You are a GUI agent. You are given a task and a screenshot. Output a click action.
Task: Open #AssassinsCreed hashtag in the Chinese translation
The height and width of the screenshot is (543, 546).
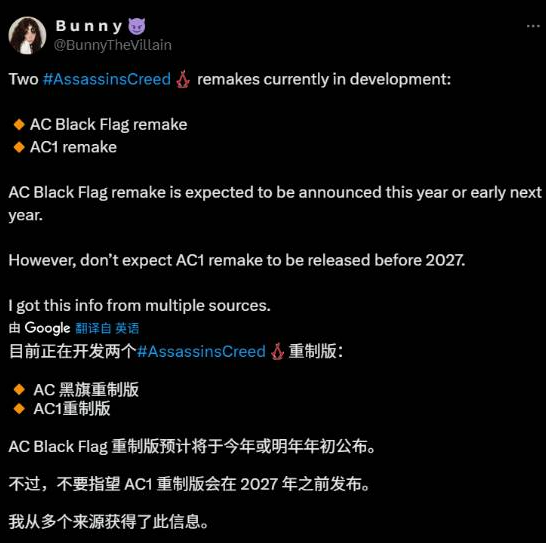tap(201, 351)
